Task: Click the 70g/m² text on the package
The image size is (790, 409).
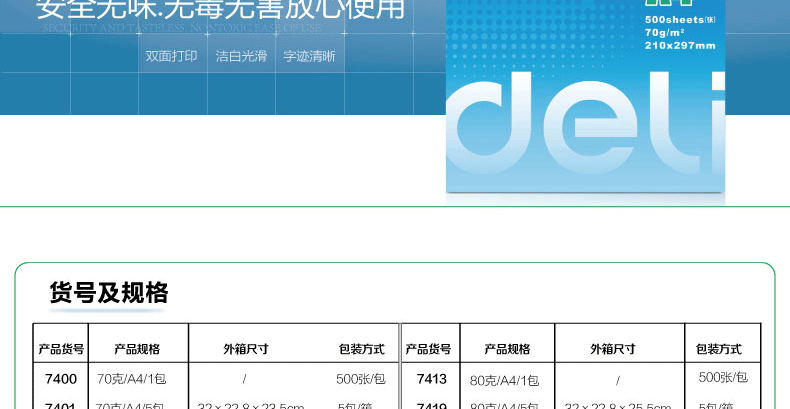Action: coord(665,32)
